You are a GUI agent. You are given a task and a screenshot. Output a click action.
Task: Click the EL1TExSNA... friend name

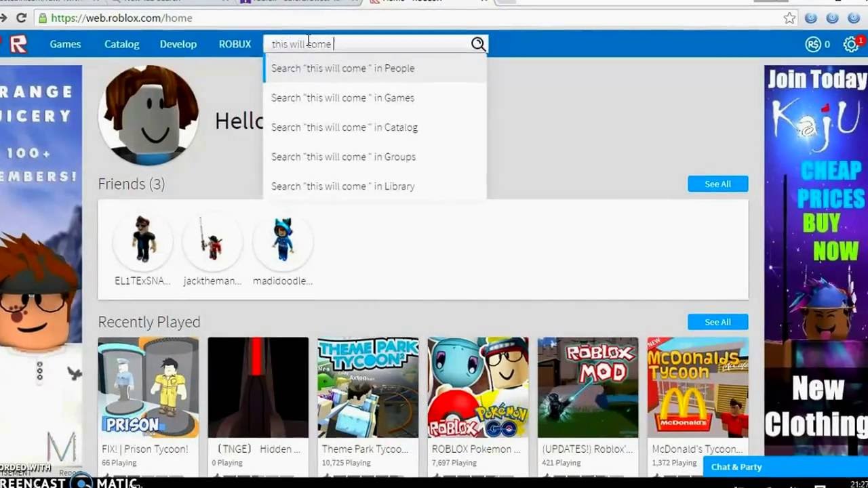point(142,281)
